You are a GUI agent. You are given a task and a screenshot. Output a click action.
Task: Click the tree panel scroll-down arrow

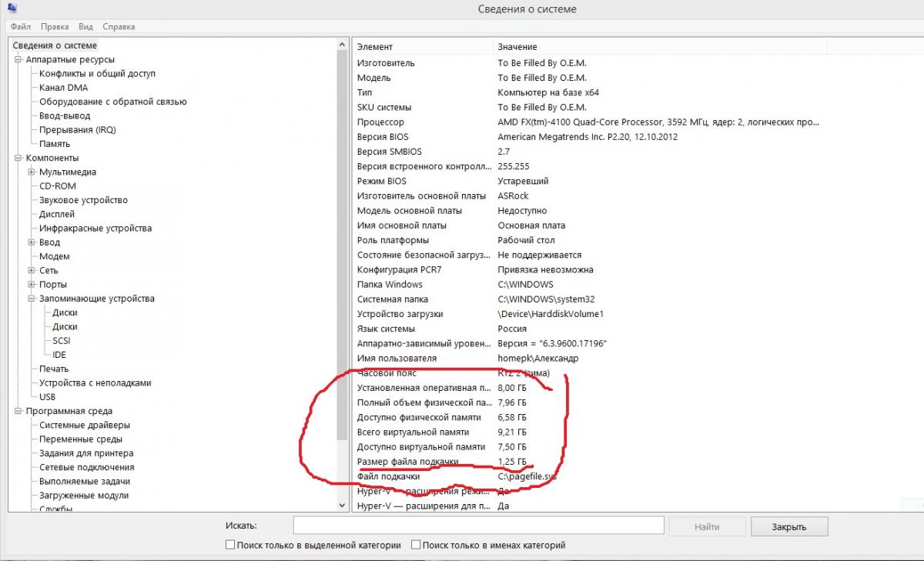(343, 506)
